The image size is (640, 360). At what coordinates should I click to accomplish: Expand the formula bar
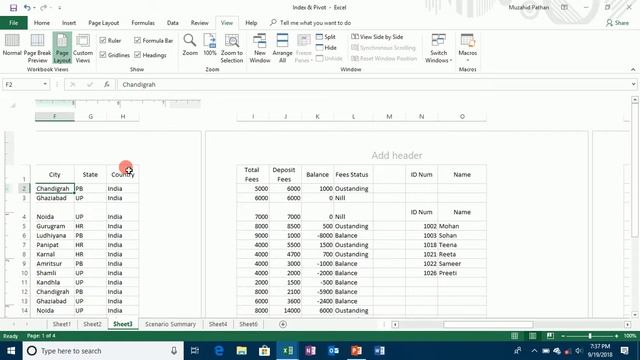click(x=633, y=84)
